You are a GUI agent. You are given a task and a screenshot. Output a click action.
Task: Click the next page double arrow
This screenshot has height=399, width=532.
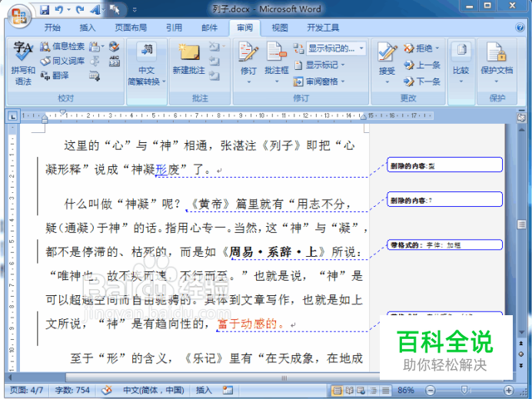(x=521, y=365)
